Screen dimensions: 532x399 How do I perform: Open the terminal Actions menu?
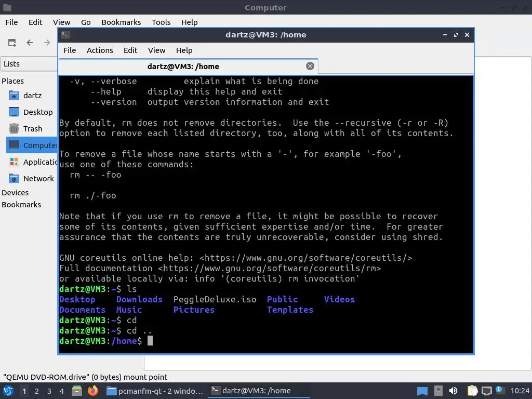click(x=100, y=50)
